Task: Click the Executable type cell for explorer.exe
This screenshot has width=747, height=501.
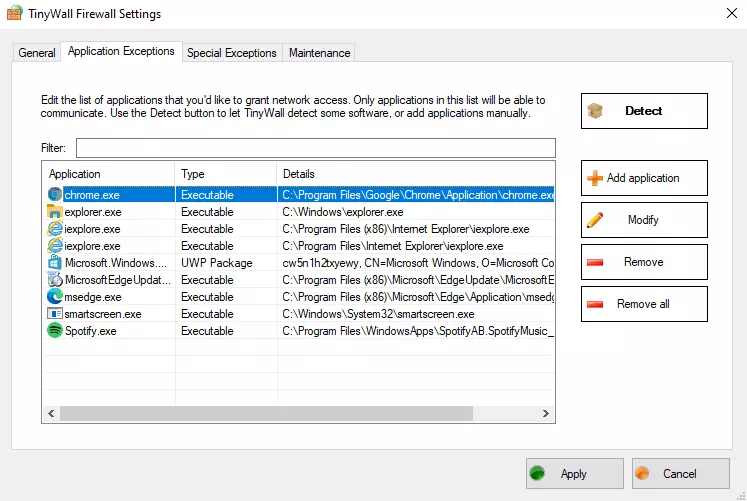Action: point(207,212)
